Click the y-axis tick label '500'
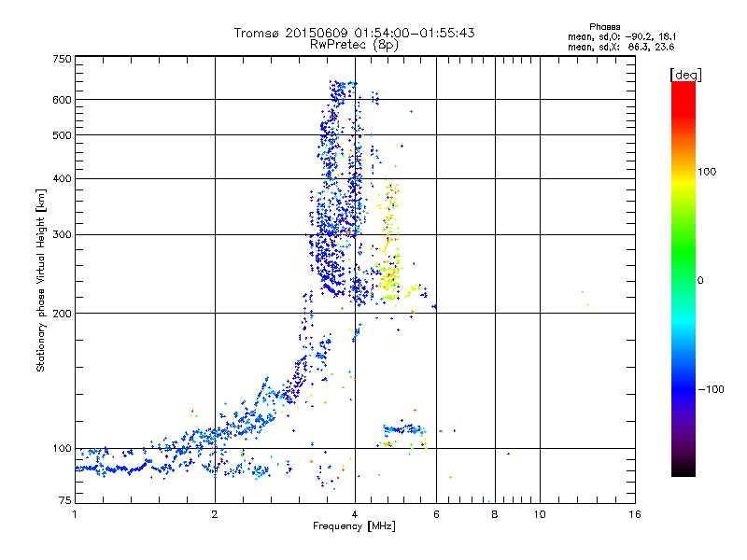 (x=62, y=135)
